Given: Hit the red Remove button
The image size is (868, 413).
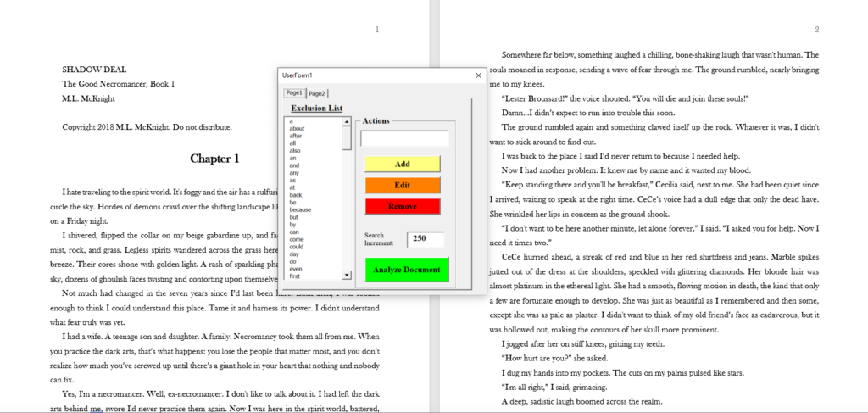Looking at the screenshot, I should 403,206.
